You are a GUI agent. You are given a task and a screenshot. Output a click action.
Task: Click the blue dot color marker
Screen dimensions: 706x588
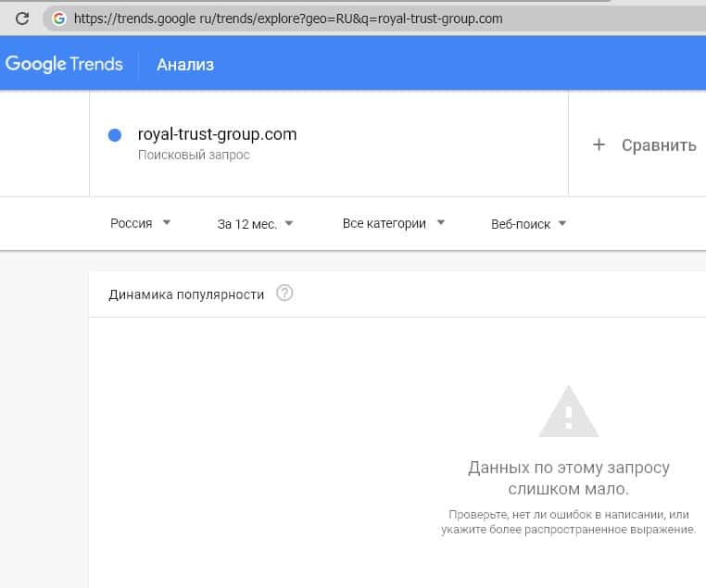click(115, 135)
